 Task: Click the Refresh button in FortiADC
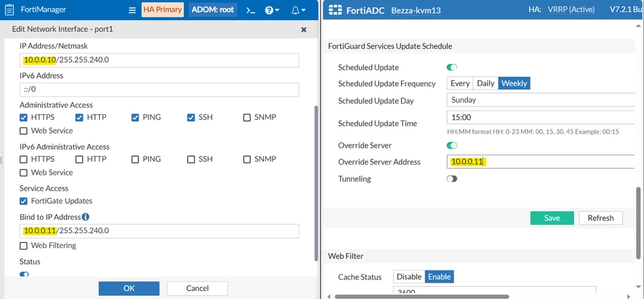click(x=601, y=218)
